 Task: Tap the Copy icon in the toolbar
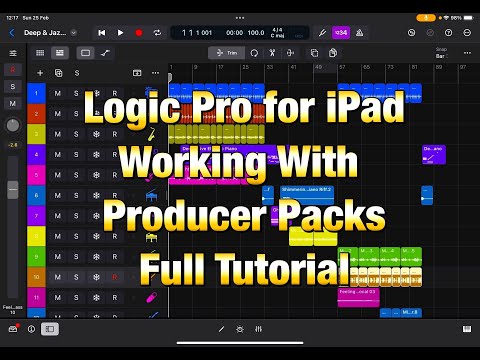click(x=314, y=53)
